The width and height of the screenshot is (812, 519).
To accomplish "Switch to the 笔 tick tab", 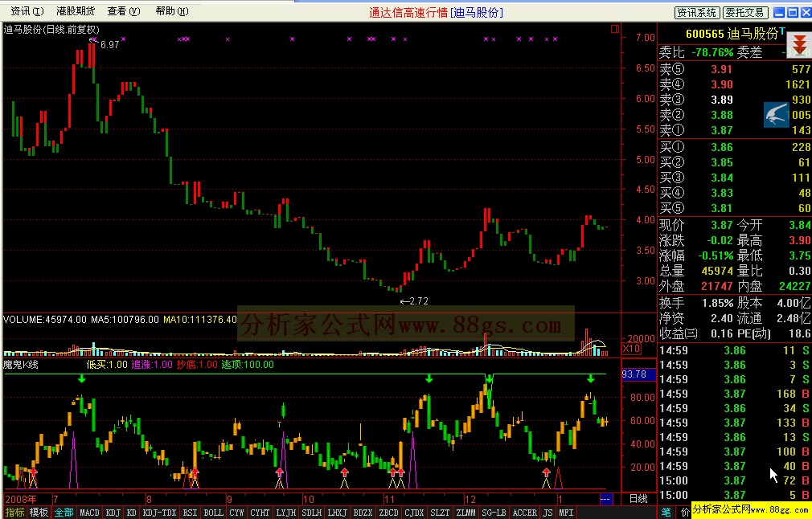I will click(x=666, y=513).
